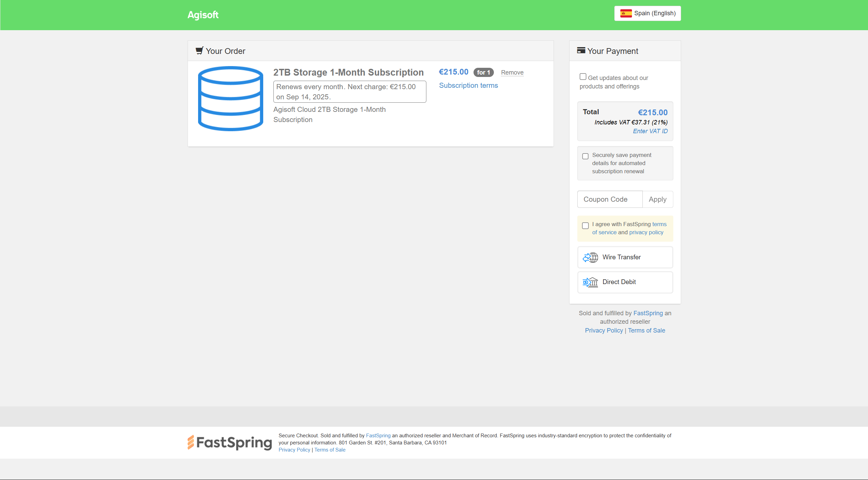868x480 pixels.
Task: Open the Spain (English) country selector
Action: (647, 13)
